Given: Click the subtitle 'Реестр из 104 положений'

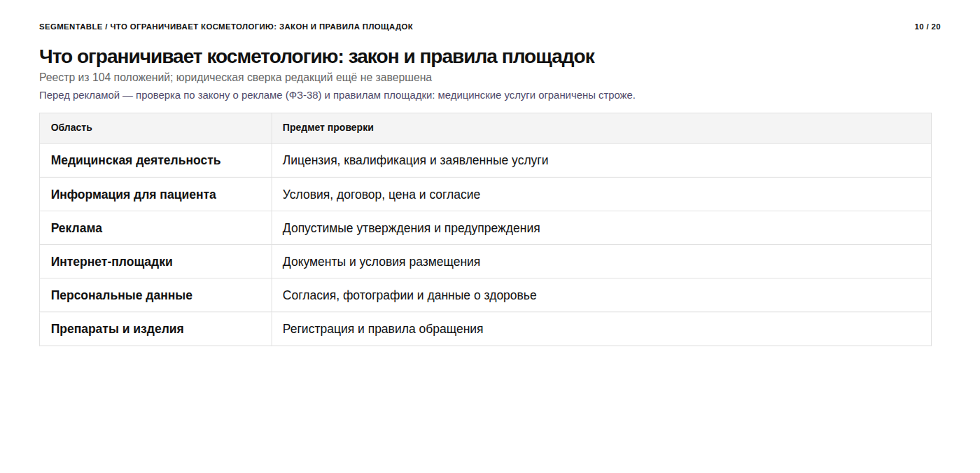Looking at the screenshot, I should [235, 78].
